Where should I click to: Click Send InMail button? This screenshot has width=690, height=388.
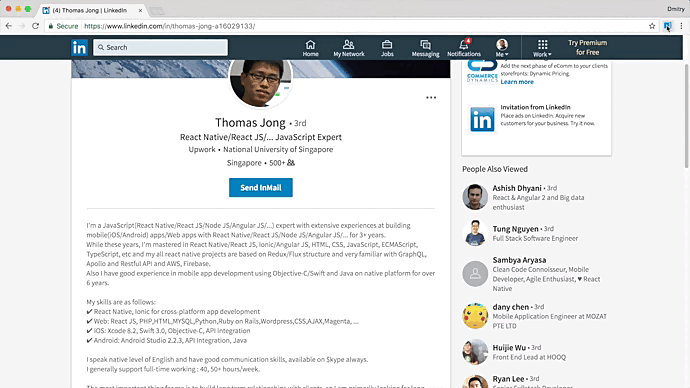[x=261, y=187]
